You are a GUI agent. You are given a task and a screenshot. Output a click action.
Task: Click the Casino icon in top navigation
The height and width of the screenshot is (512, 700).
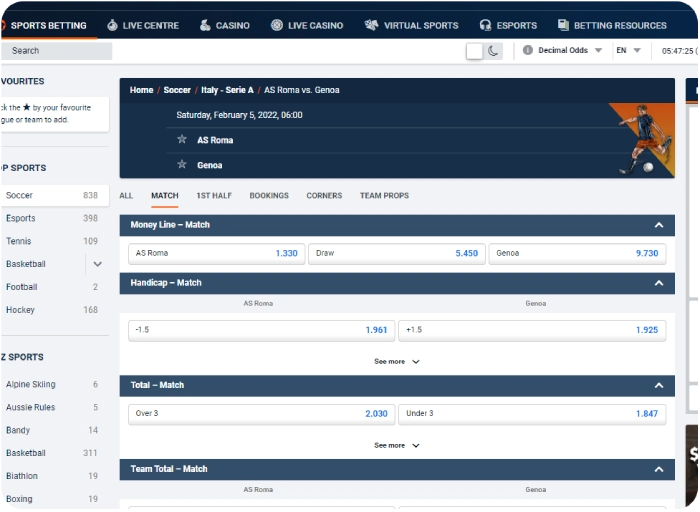(x=205, y=25)
